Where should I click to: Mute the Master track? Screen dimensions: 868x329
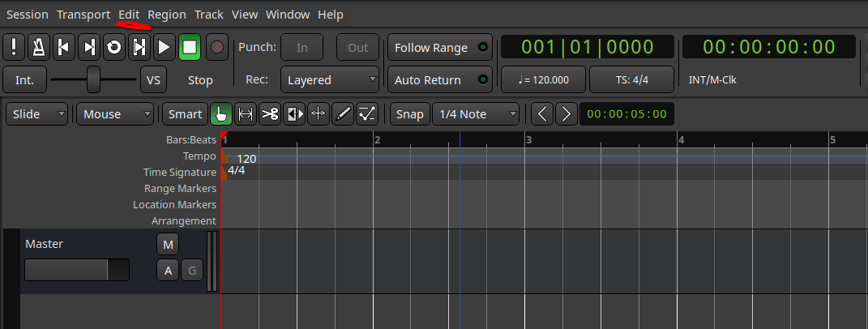pos(168,245)
